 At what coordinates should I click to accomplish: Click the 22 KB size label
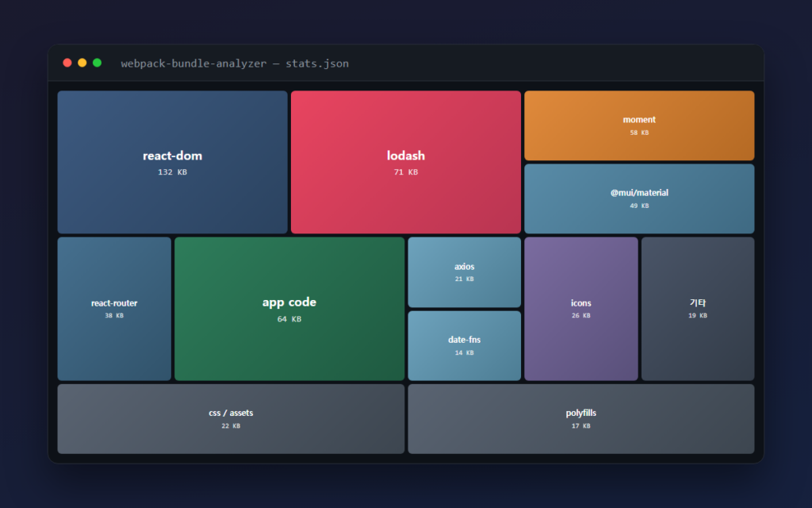[x=231, y=426]
